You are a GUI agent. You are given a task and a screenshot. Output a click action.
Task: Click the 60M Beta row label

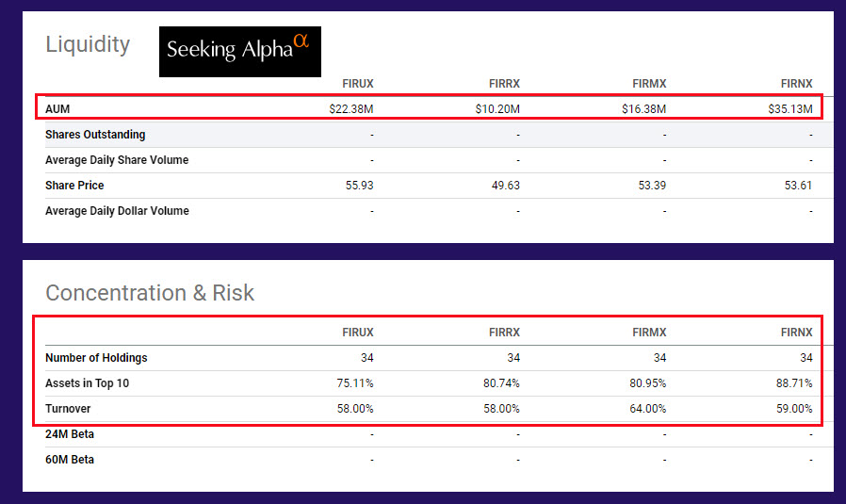click(70, 460)
